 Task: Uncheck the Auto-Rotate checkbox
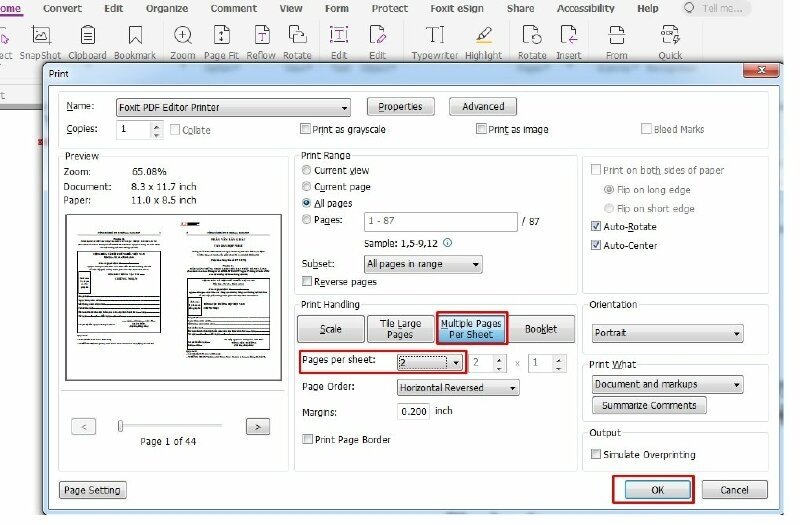click(597, 227)
